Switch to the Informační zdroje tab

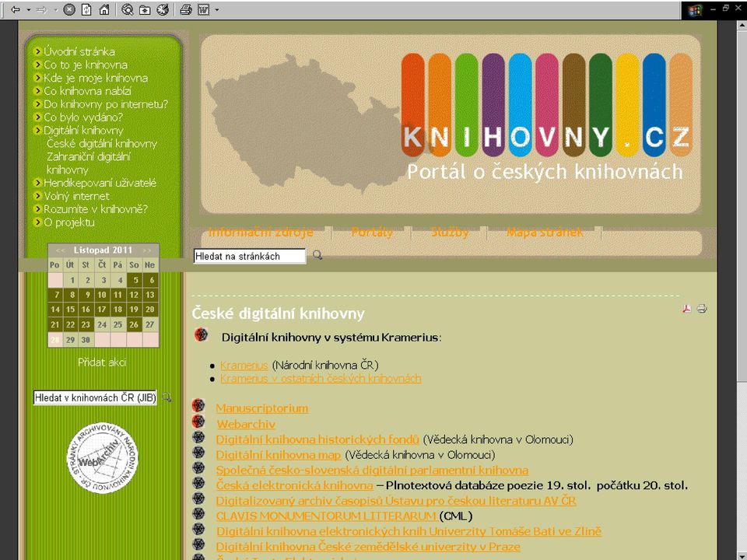(261, 232)
